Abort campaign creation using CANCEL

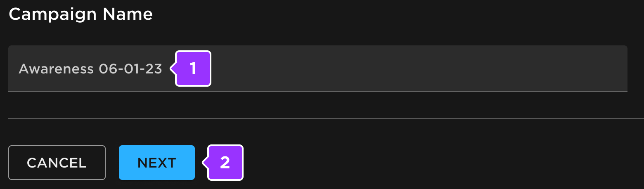(57, 163)
